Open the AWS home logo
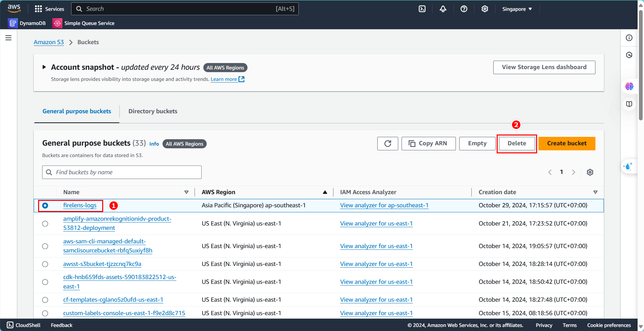This screenshot has height=331, width=644. 14,8
